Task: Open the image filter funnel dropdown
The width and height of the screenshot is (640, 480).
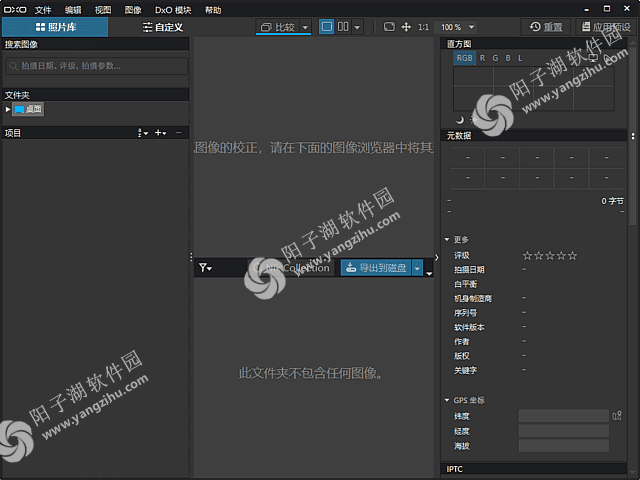Action: pyautogui.click(x=205, y=268)
